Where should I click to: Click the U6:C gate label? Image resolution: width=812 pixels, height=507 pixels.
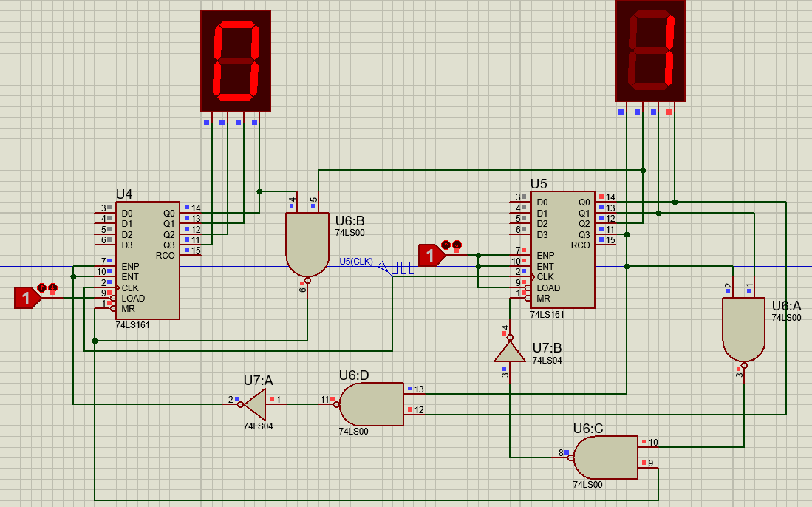[588, 428]
